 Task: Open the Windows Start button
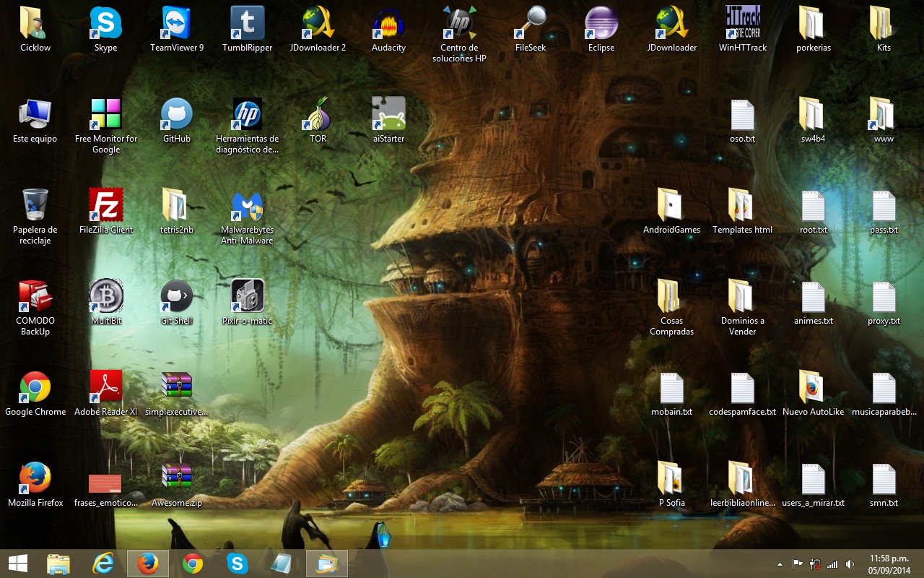point(18,564)
